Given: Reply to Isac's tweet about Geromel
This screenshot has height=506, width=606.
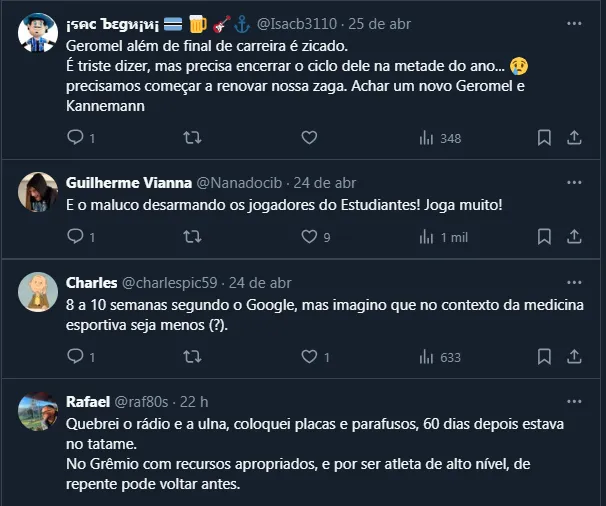Looking at the screenshot, I should pyautogui.click(x=75, y=138).
